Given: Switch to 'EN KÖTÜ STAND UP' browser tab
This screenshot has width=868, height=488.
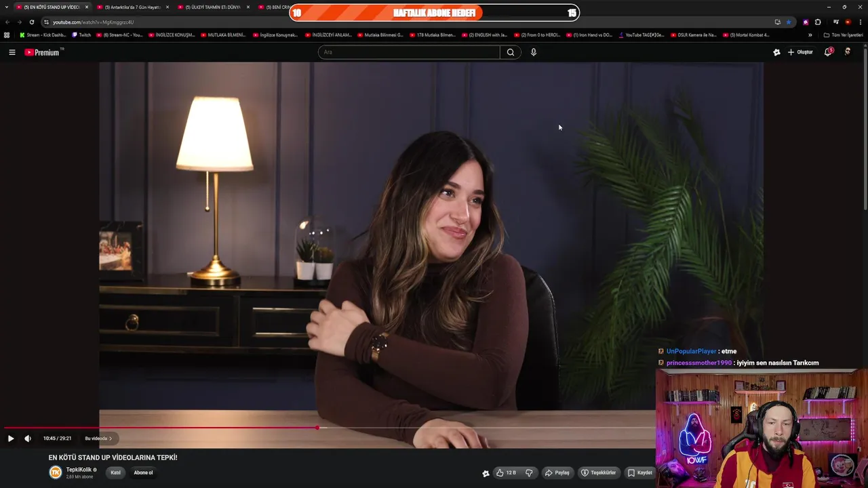Looking at the screenshot, I should (52, 7).
